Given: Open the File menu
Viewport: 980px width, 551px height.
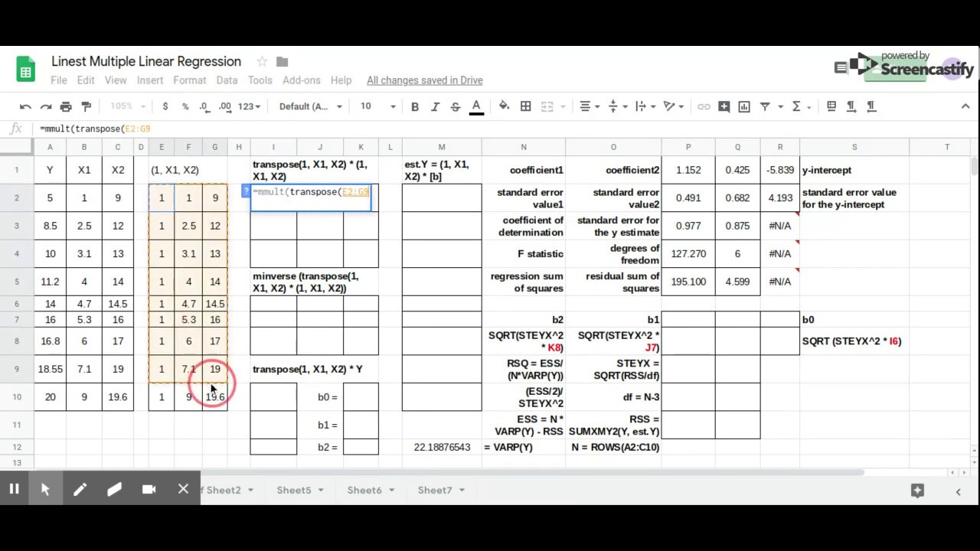Looking at the screenshot, I should (59, 80).
